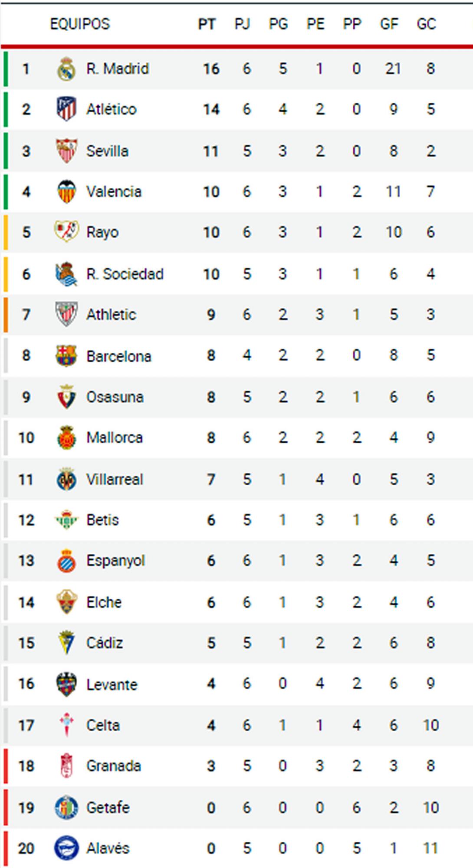The image size is (473, 868).
Task: Select the Sevilla team crest
Action: pos(66,151)
